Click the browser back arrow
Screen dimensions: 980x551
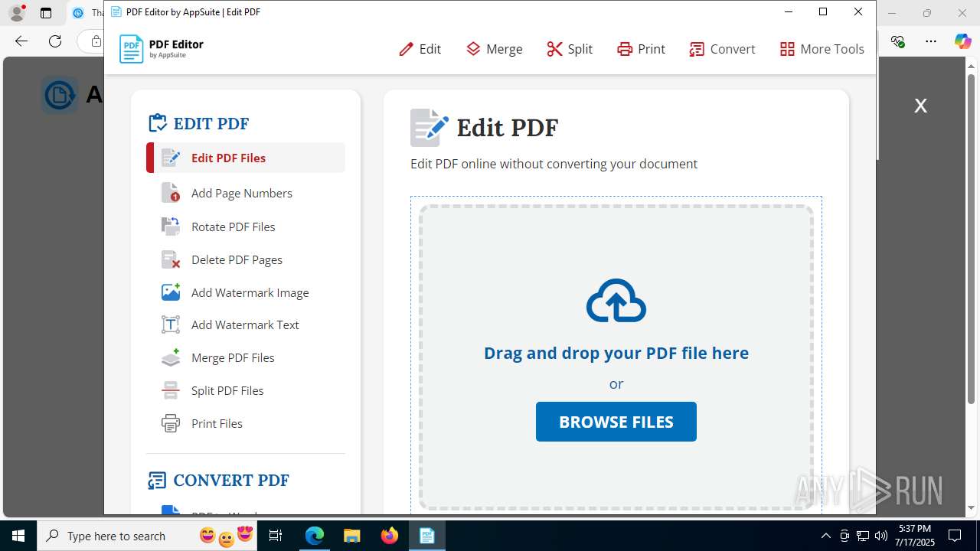(x=21, y=41)
